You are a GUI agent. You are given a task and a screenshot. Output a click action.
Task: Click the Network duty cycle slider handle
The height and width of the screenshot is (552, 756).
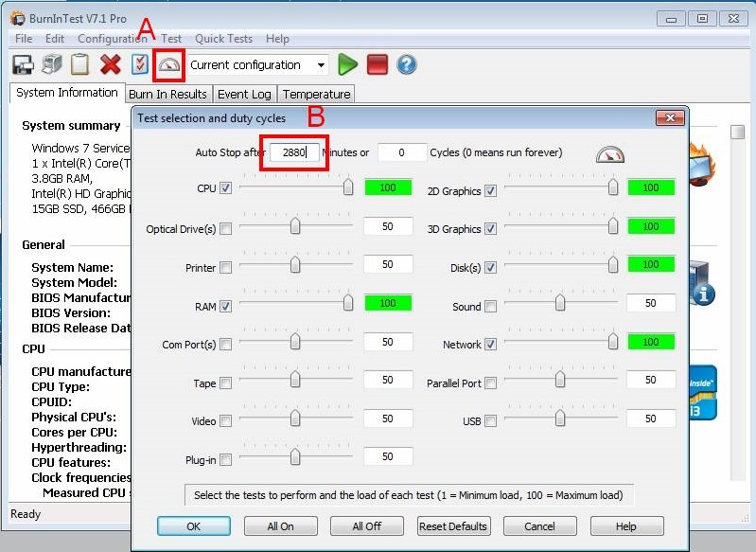point(613,341)
